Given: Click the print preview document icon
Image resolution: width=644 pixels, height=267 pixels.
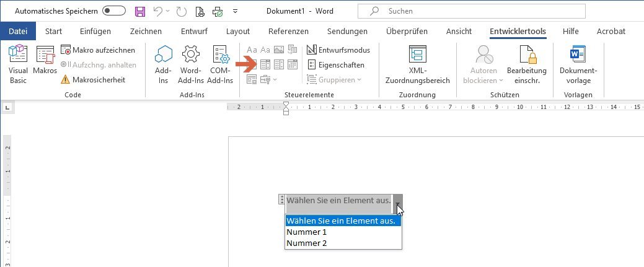Looking at the screenshot, I should coord(200,12).
